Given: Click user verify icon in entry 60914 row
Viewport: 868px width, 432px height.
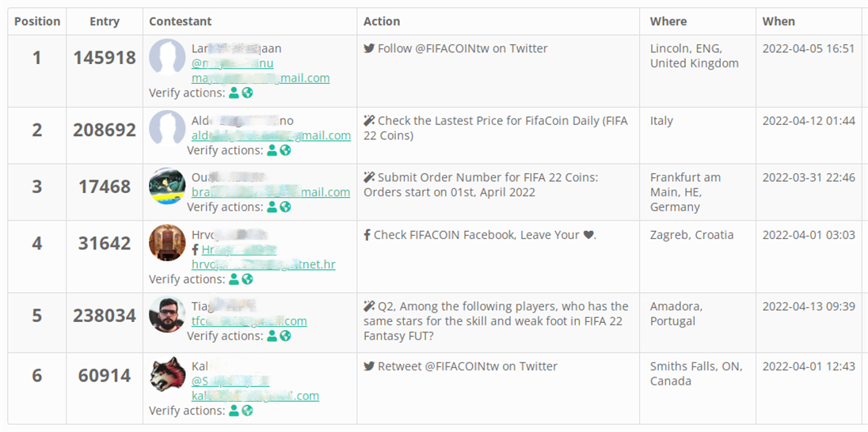Looking at the screenshot, I should pyautogui.click(x=234, y=411).
